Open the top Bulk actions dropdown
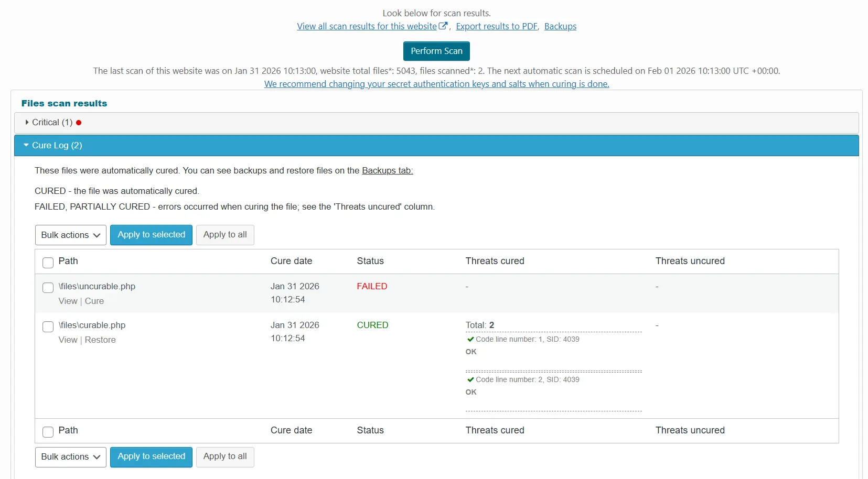Screen dimensions: 868x479 pos(71,235)
